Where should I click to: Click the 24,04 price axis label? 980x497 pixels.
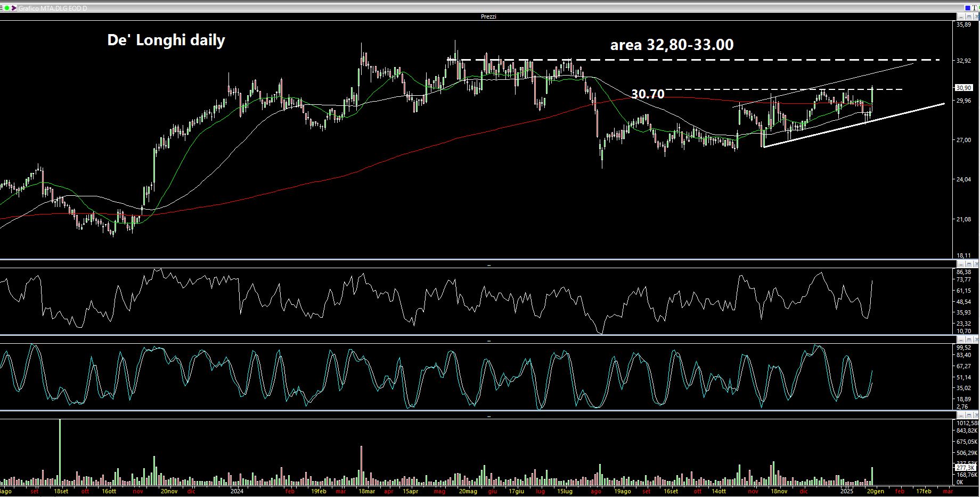(963, 179)
